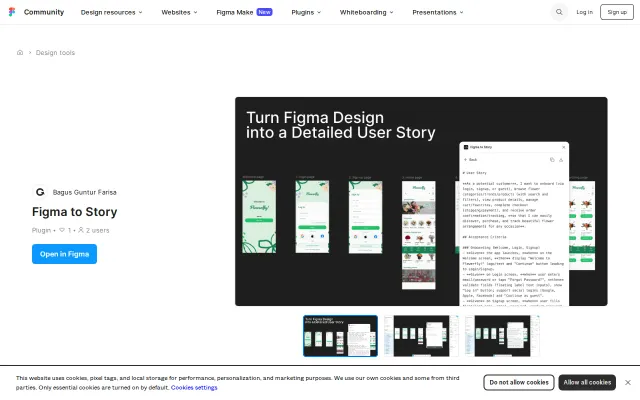Image resolution: width=640 pixels, height=400 pixels.
Task: Select the third preview thumbnail
Action: (502, 336)
